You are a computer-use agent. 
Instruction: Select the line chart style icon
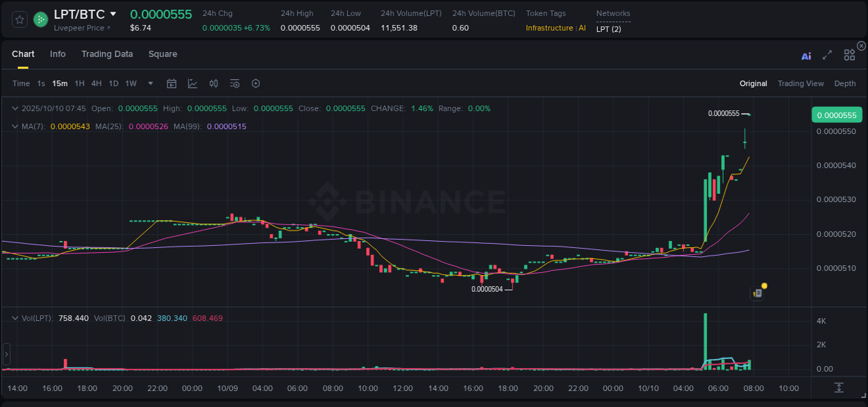pos(192,83)
